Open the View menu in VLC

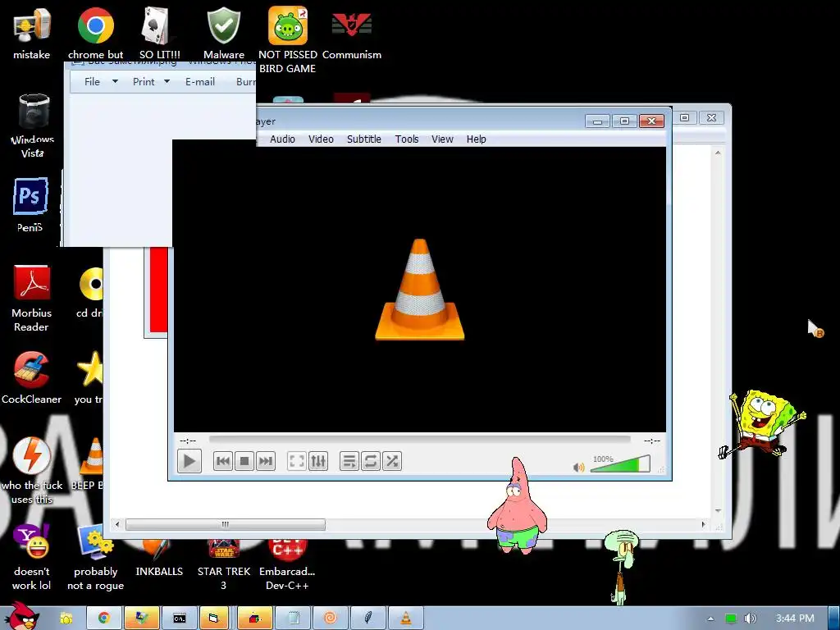pyautogui.click(x=442, y=139)
